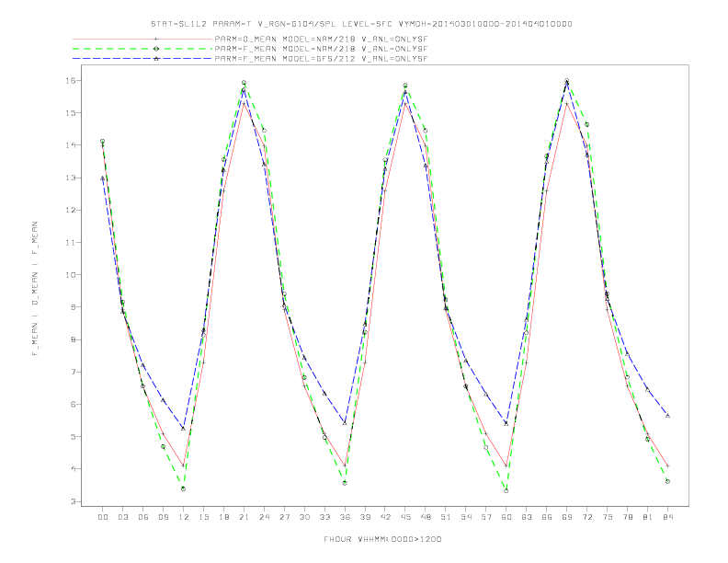Click y-axis tick label 7

[x=74, y=372]
